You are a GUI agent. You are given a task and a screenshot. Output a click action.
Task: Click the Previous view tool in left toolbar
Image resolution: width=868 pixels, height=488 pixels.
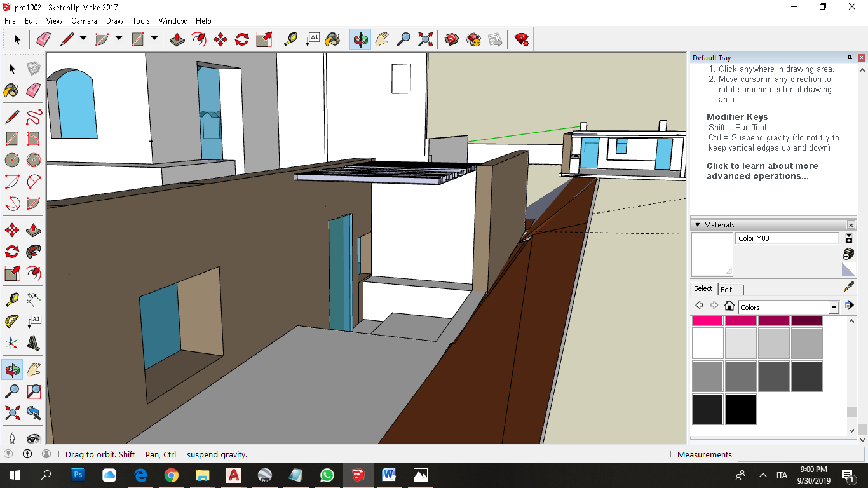point(34,413)
